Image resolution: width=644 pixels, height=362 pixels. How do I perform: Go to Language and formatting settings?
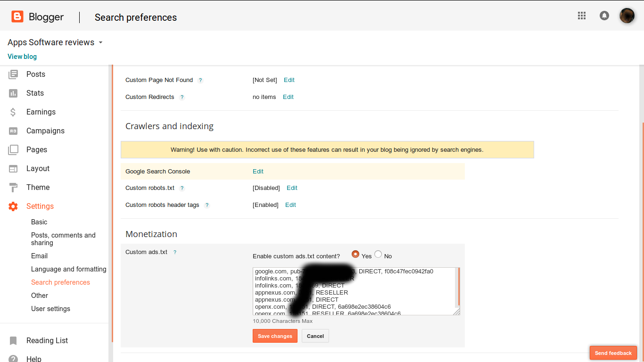[69, 269]
